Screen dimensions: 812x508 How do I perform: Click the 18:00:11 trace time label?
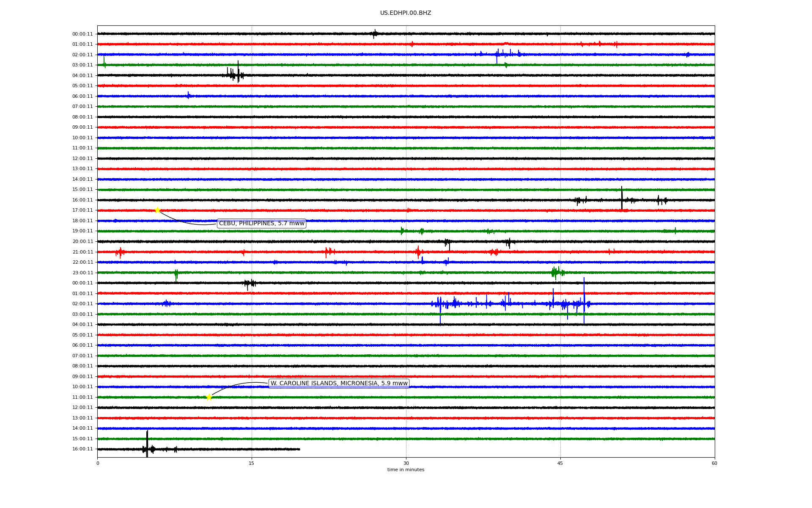click(82, 221)
